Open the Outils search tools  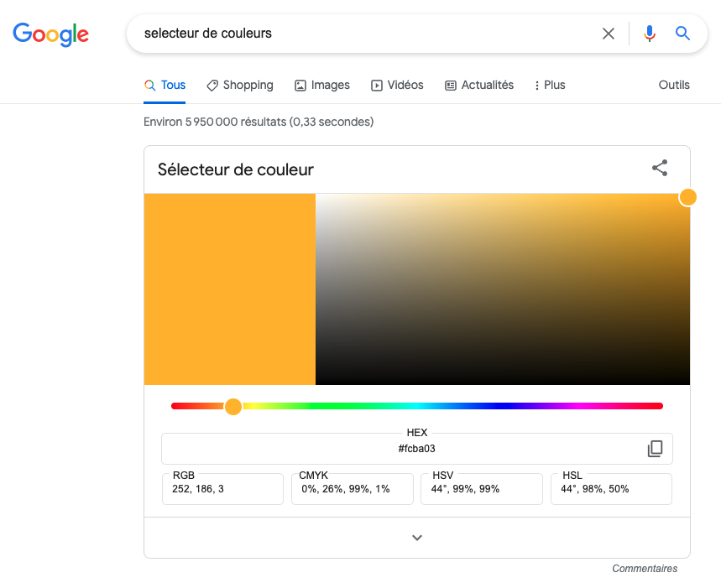pos(674,85)
